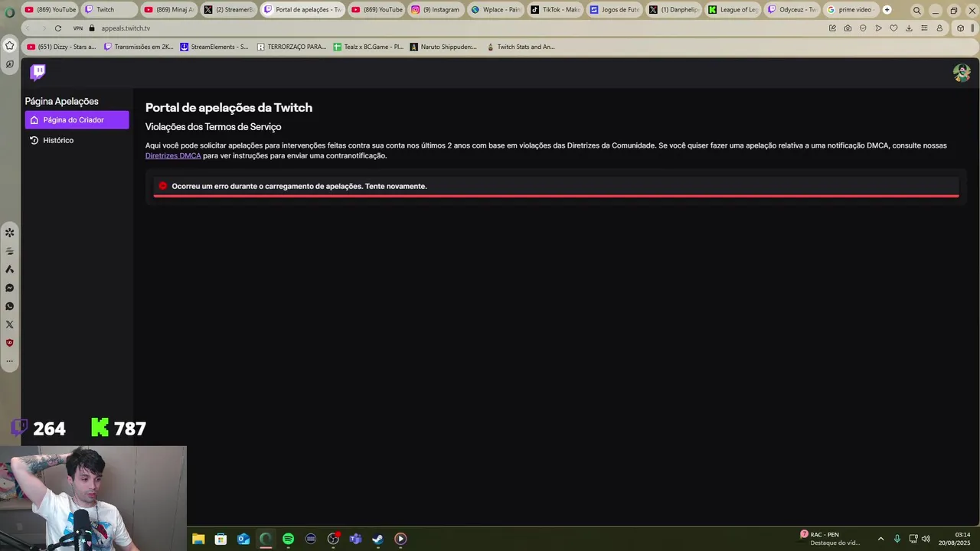Switch to the Twitch tab
The image size is (980, 551).
(111, 10)
